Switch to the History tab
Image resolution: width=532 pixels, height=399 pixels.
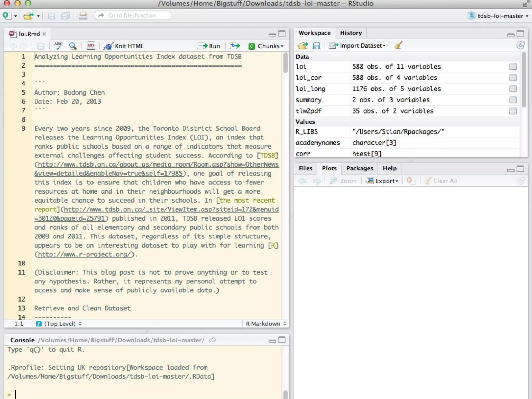(350, 33)
